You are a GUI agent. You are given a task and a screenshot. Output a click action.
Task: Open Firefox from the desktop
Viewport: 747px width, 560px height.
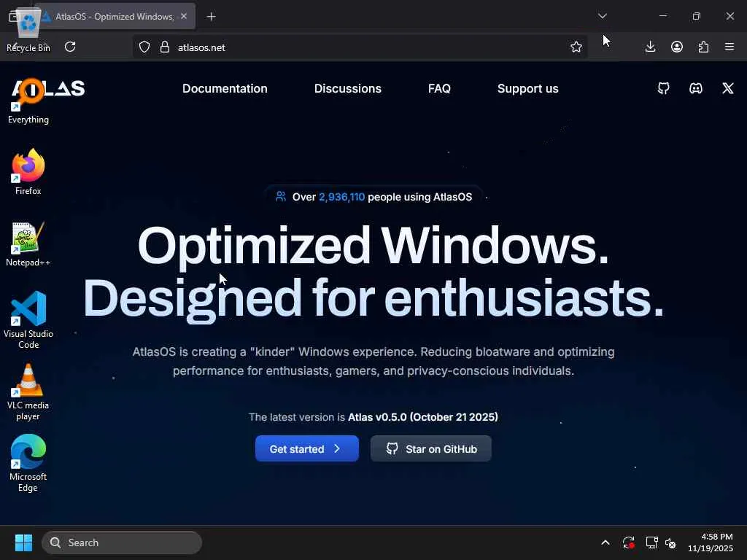click(x=28, y=172)
